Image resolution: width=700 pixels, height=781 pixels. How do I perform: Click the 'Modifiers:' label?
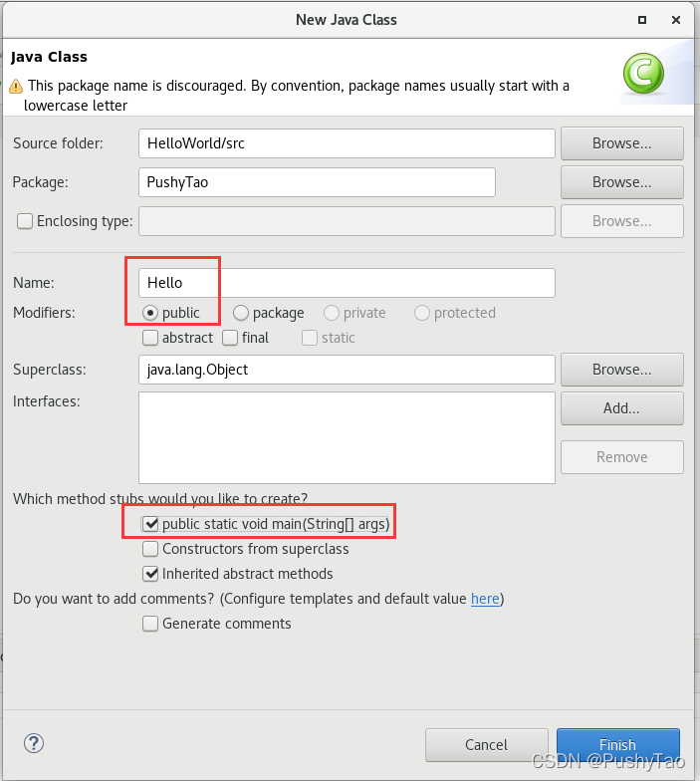44,313
